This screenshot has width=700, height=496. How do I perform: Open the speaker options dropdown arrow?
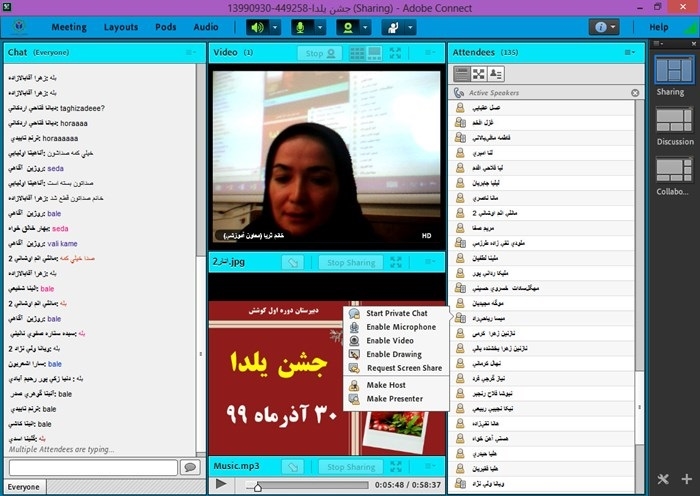[x=276, y=27]
